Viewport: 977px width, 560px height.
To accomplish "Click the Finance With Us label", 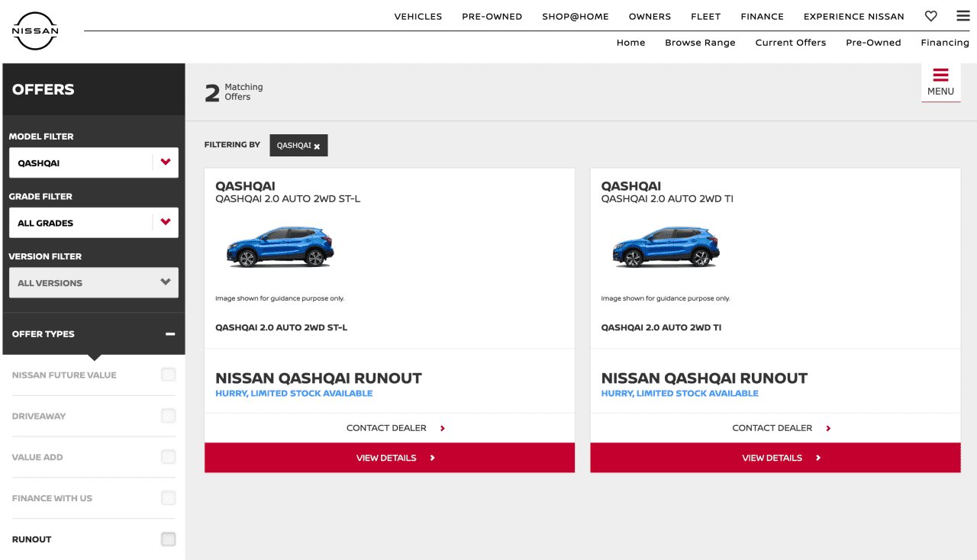I will (x=52, y=499).
